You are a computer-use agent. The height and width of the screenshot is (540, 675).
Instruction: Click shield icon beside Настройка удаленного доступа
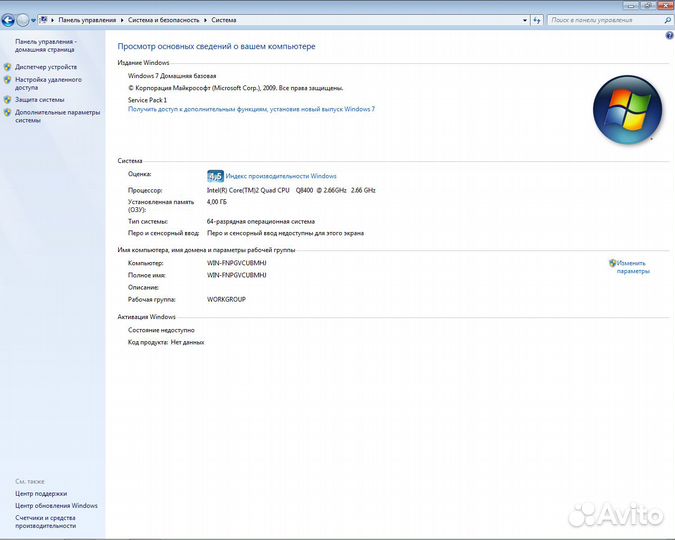point(7,80)
